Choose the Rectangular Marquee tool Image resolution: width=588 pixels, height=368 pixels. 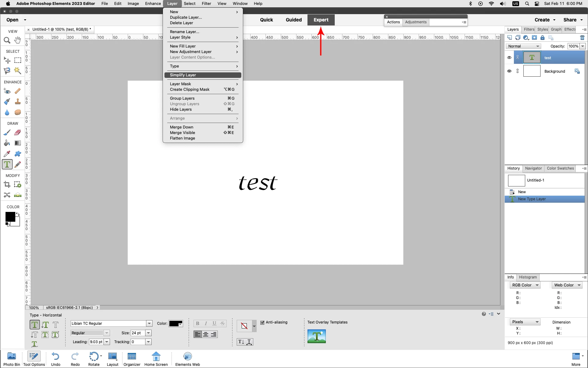click(18, 60)
